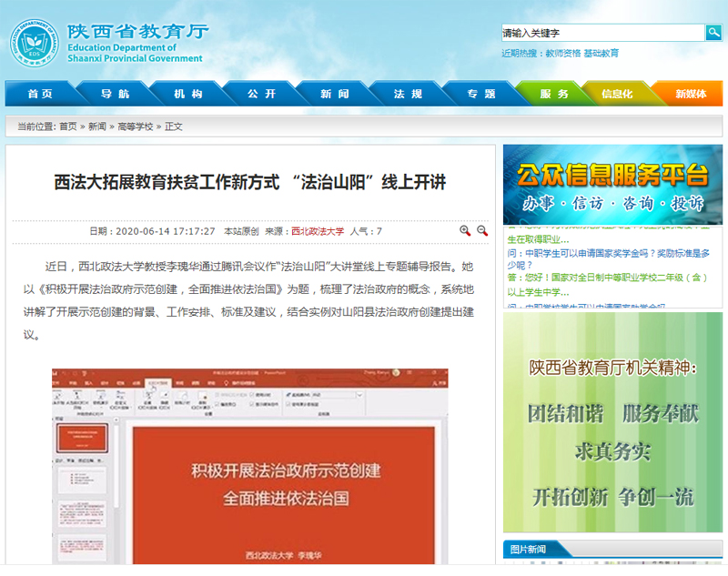Switch to the 新闻 navigation tab
Image resolution: width=728 pixels, height=576 pixels.
click(335, 94)
